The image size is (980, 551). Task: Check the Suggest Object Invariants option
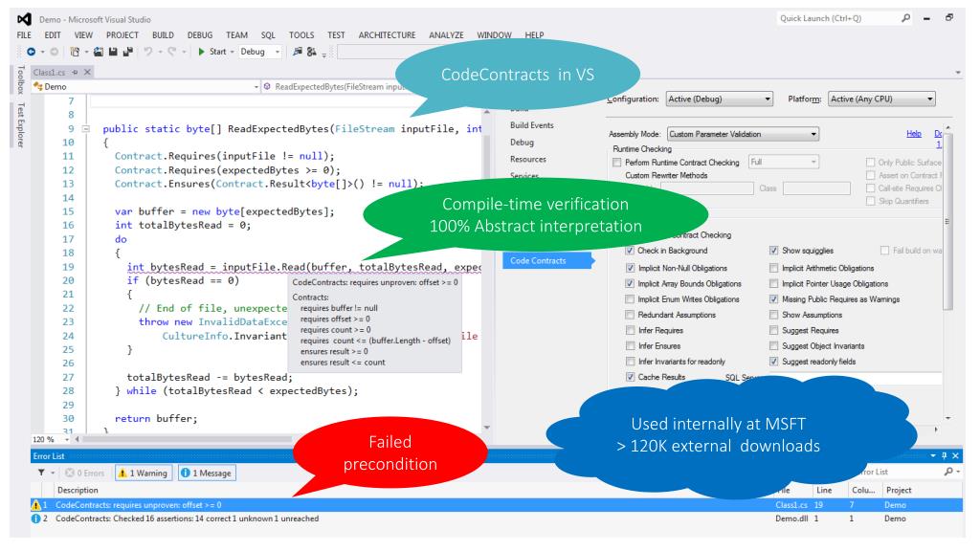(x=773, y=346)
